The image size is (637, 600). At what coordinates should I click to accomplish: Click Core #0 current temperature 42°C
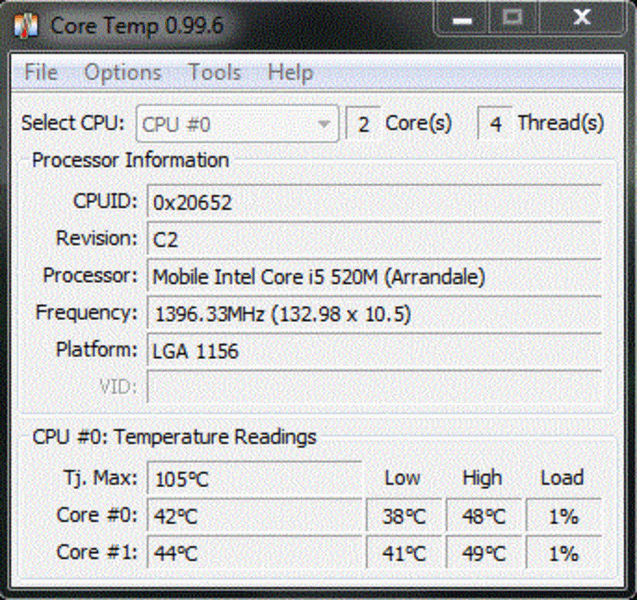254,516
